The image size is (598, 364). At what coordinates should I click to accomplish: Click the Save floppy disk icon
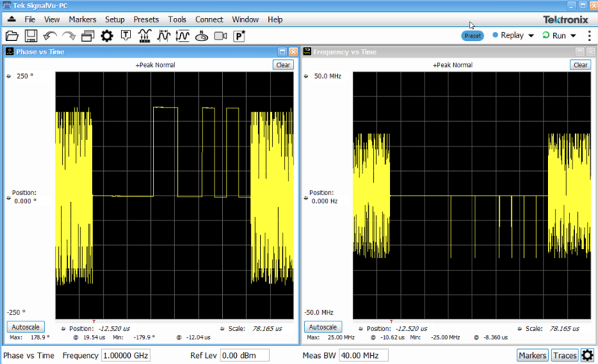(x=31, y=35)
